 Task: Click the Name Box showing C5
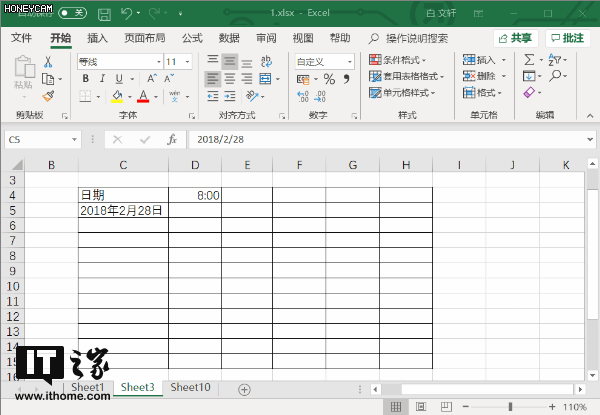coord(42,140)
